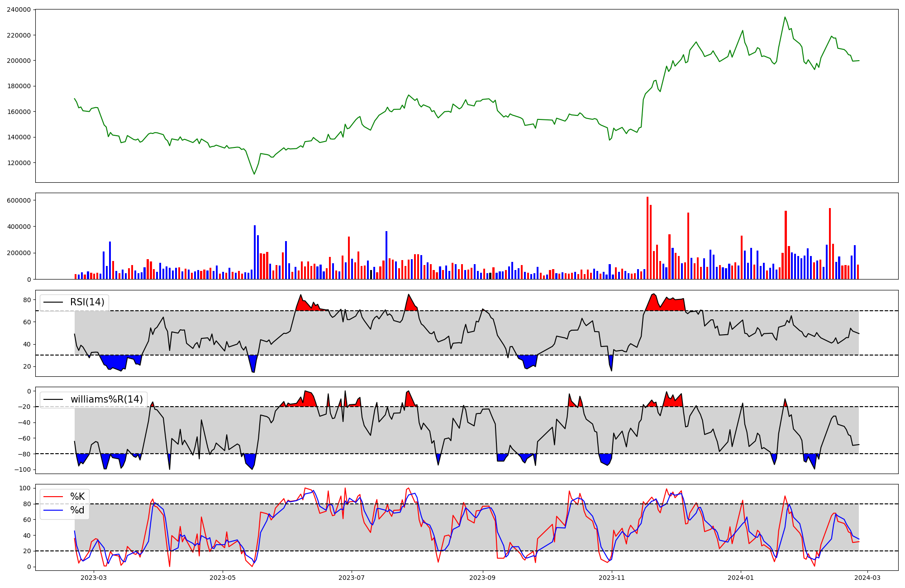Click the 600000 volume axis label
Viewport: 905px width, 588px height.
tap(18, 200)
